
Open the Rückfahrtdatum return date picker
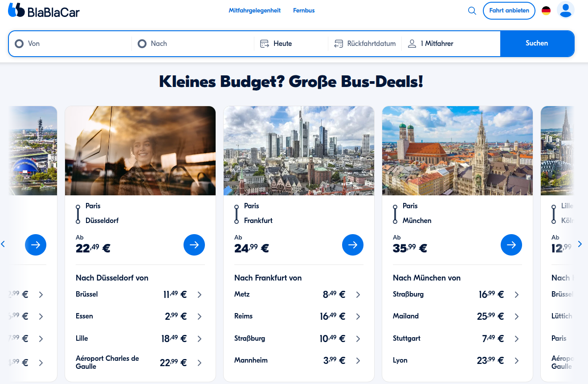365,44
